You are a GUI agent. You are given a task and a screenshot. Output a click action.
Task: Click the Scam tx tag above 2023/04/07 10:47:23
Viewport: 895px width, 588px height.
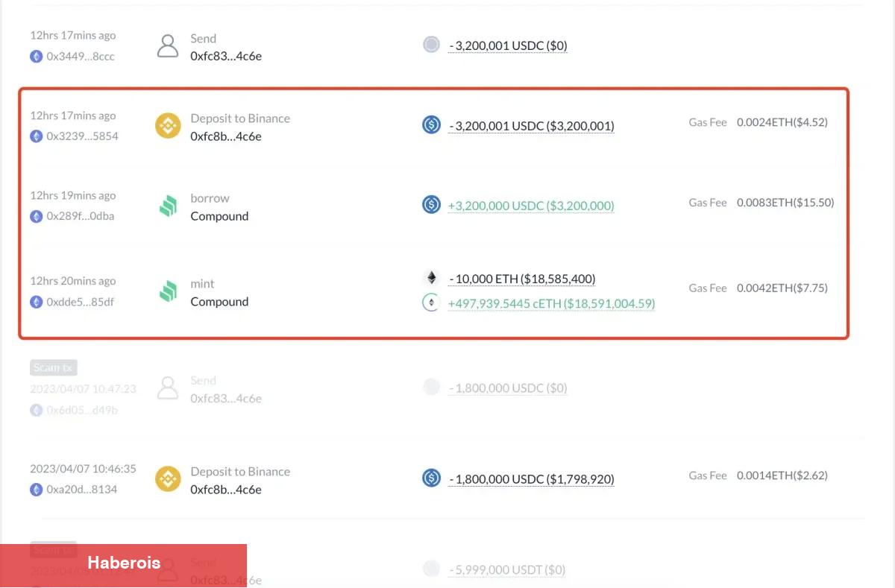[x=54, y=367]
